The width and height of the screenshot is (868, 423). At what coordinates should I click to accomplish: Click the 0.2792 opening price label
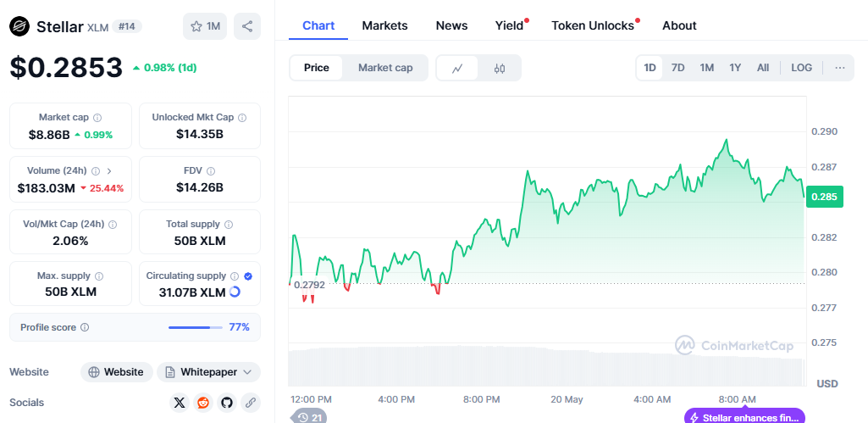click(x=309, y=285)
